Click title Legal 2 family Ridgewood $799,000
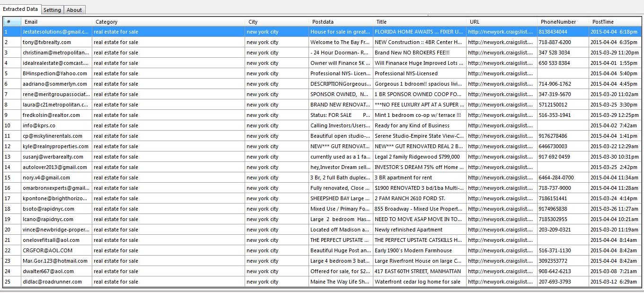Viewport: 644px width, 293px height. 417,157
